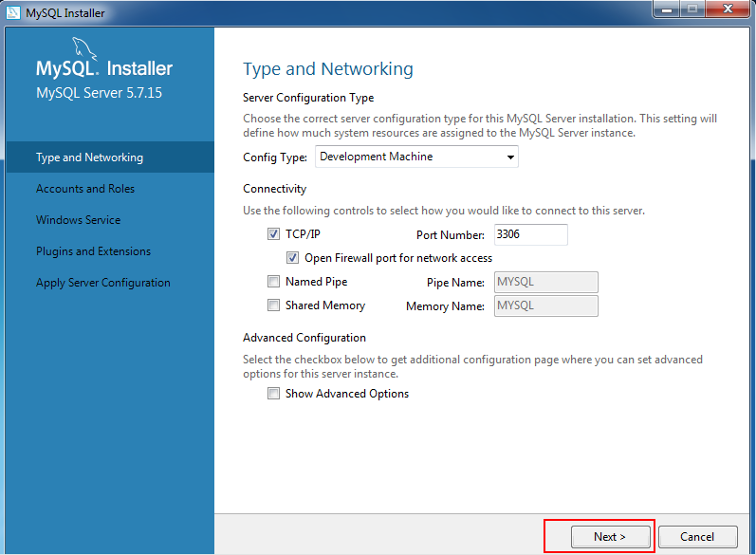Jump to Apply Server Configuration step

[103, 283]
